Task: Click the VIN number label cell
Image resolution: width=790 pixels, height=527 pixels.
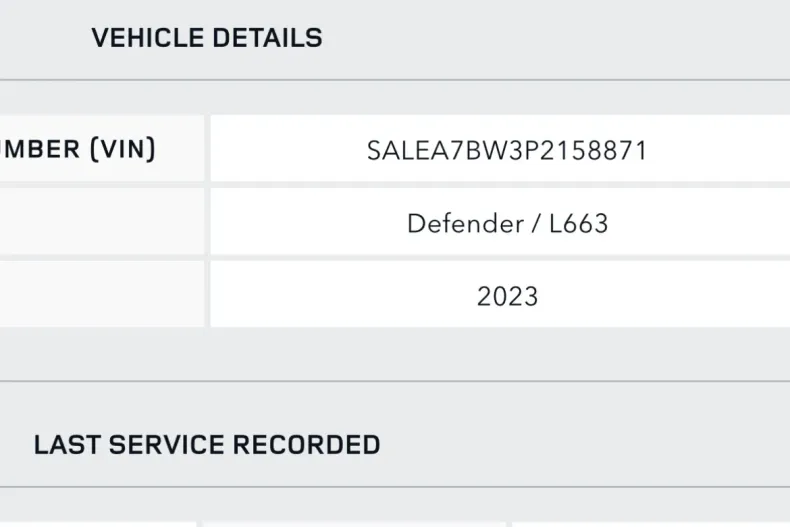Action: point(100,149)
